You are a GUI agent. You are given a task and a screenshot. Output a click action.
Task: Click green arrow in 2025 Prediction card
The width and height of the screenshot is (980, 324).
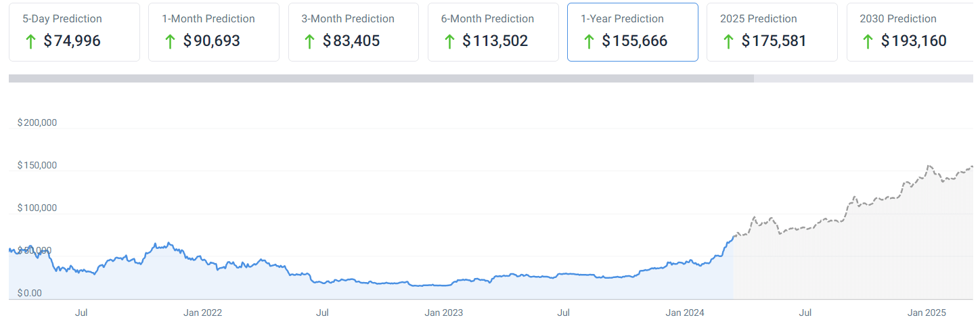pyautogui.click(x=728, y=41)
